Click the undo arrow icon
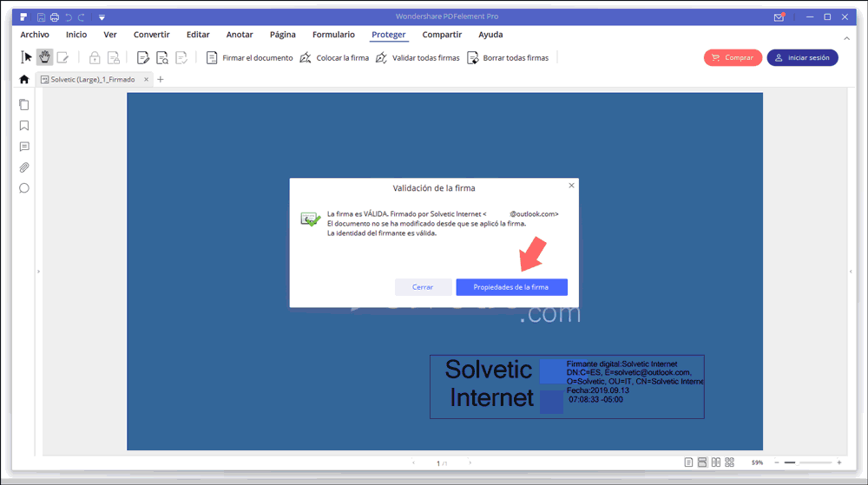Screen dimensions: 868x485 click(69, 17)
